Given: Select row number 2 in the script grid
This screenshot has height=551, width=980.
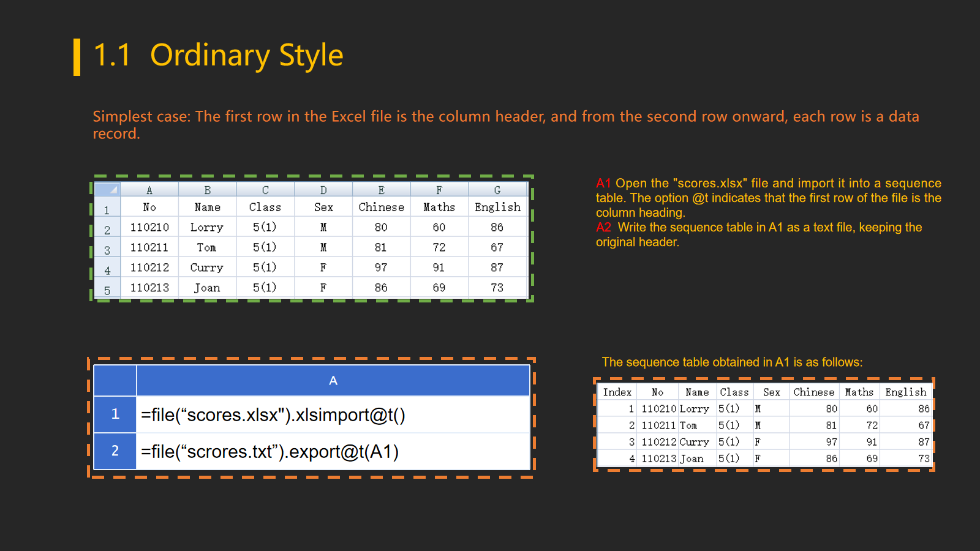Looking at the screenshot, I should coord(115,451).
